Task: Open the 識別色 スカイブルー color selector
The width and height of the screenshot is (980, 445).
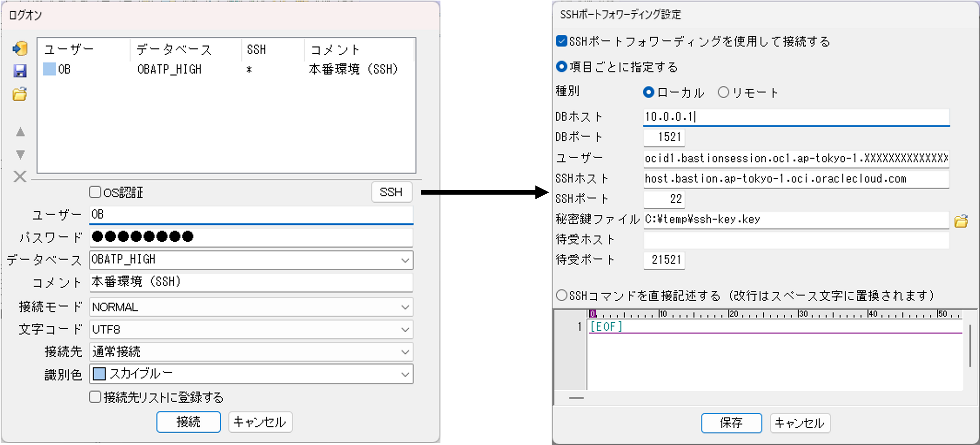Action: coord(405,374)
